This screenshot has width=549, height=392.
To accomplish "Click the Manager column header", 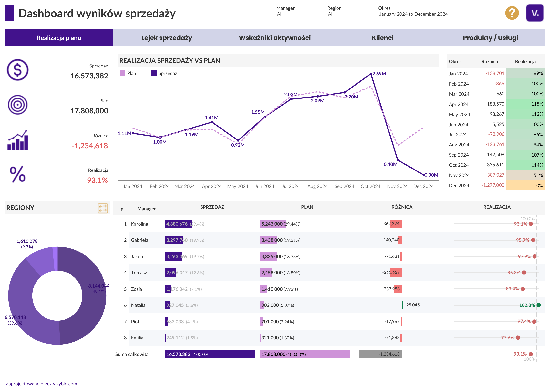I will pos(146,209).
